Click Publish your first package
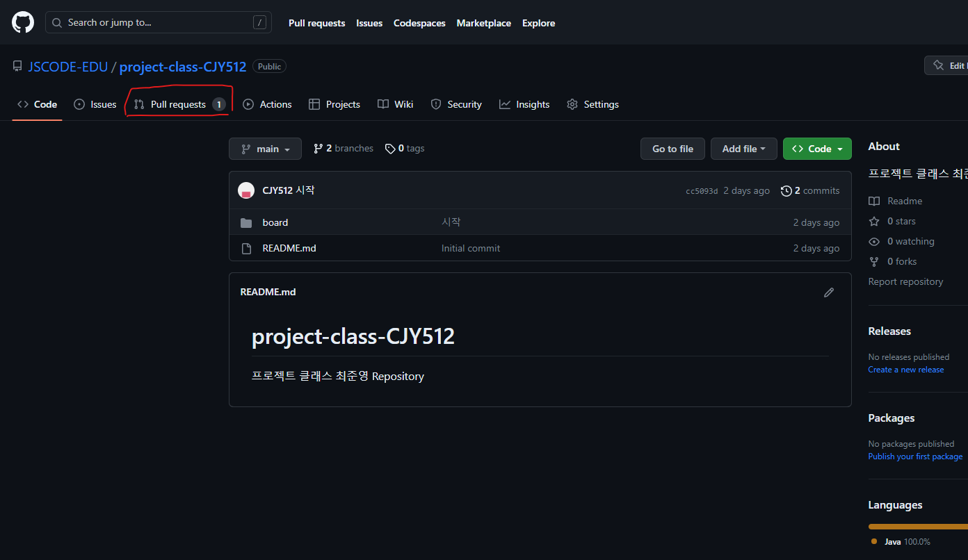968x560 pixels. point(915,456)
